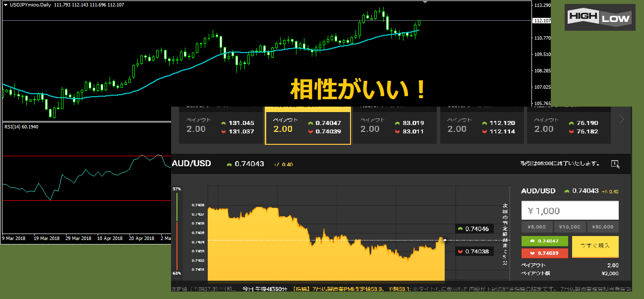Select the asset card priced 112.120

482,127
